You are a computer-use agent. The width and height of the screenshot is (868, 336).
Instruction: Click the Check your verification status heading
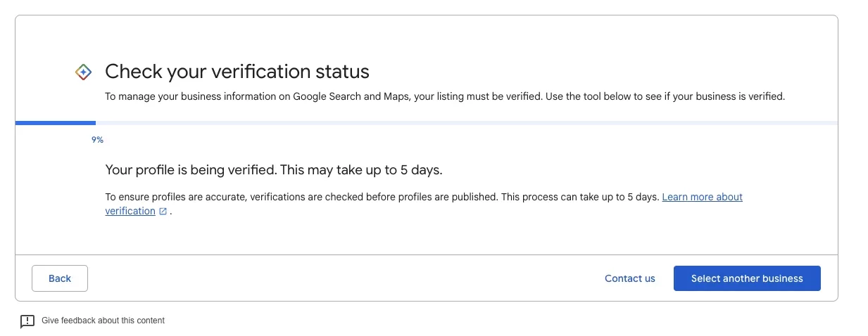(237, 72)
